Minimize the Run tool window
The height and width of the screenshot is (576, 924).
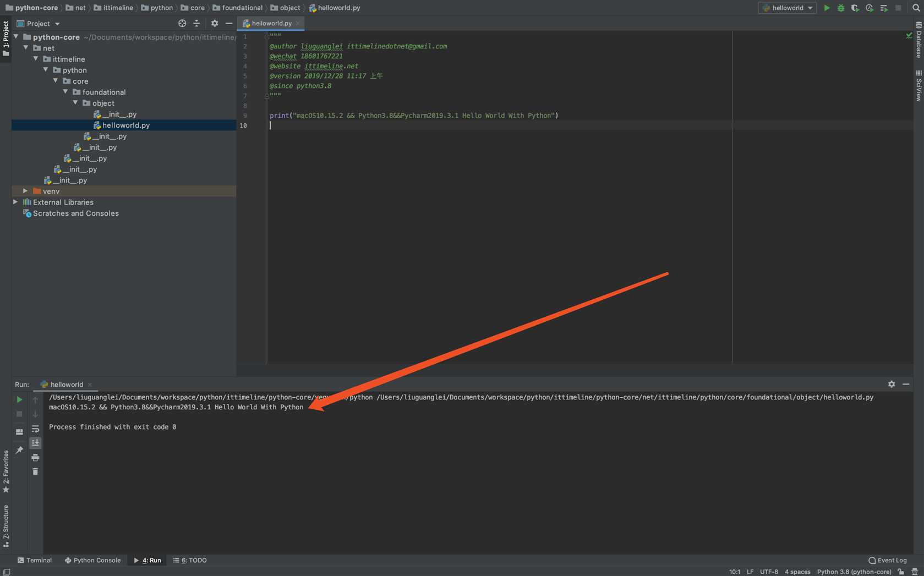(x=906, y=384)
